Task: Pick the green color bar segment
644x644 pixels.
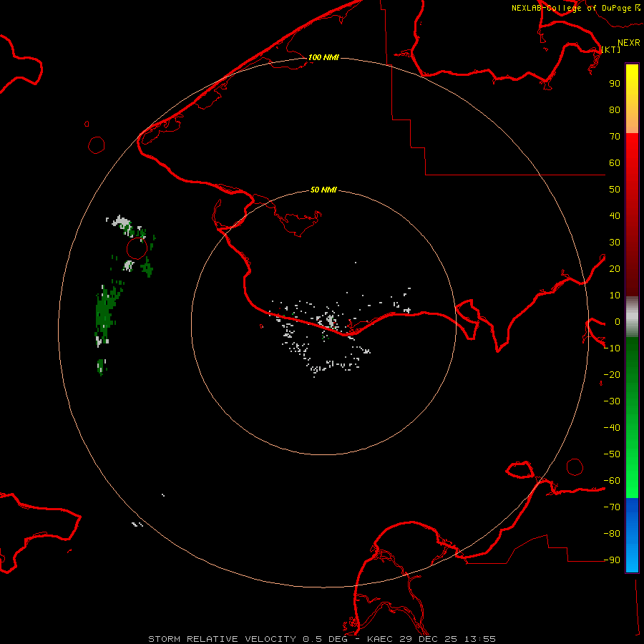Action: click(x=632, y=417)
